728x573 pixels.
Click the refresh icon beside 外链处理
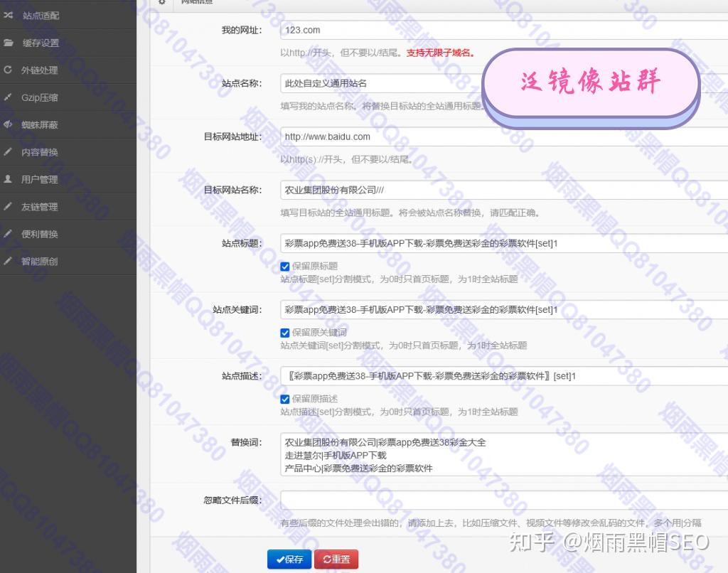tap(7, 70)
